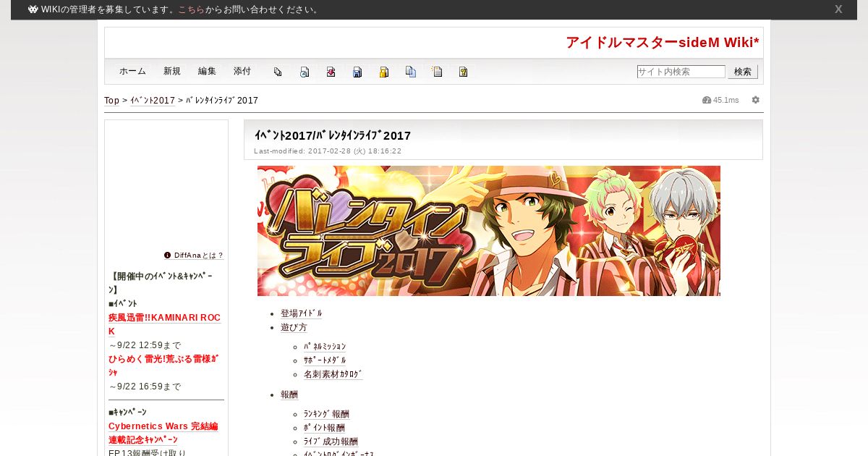Open the gear settings icon

pyautogui.click(x=756, y=100)
